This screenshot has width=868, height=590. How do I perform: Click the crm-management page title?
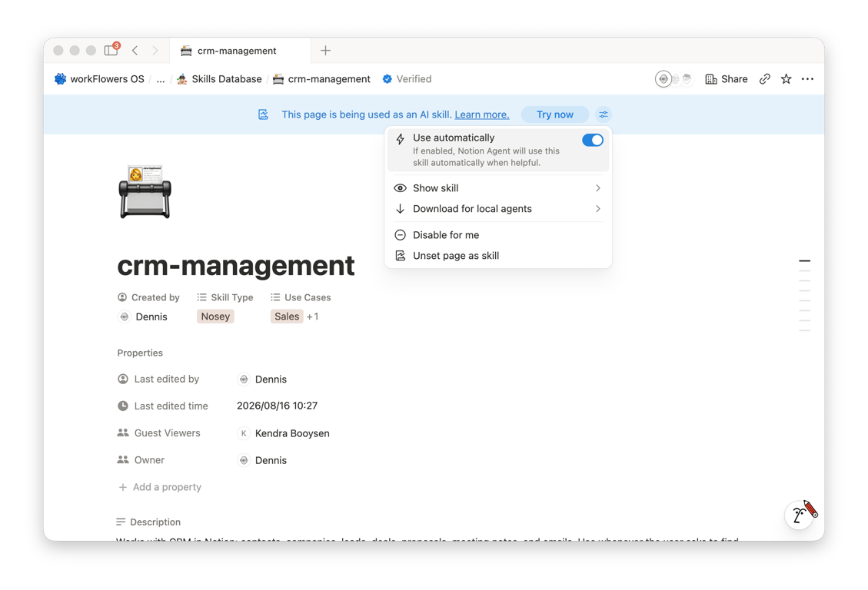[236, 265]
